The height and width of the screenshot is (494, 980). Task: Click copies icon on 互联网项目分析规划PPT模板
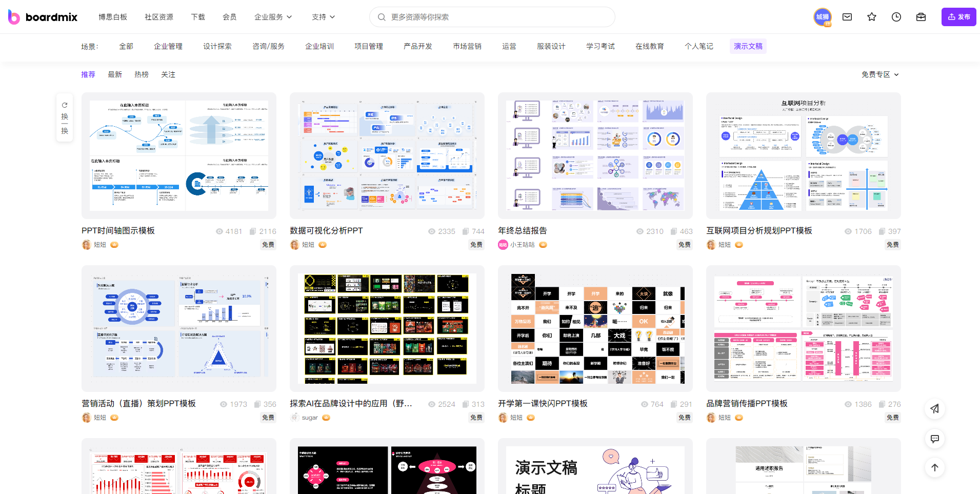(882, 231)
